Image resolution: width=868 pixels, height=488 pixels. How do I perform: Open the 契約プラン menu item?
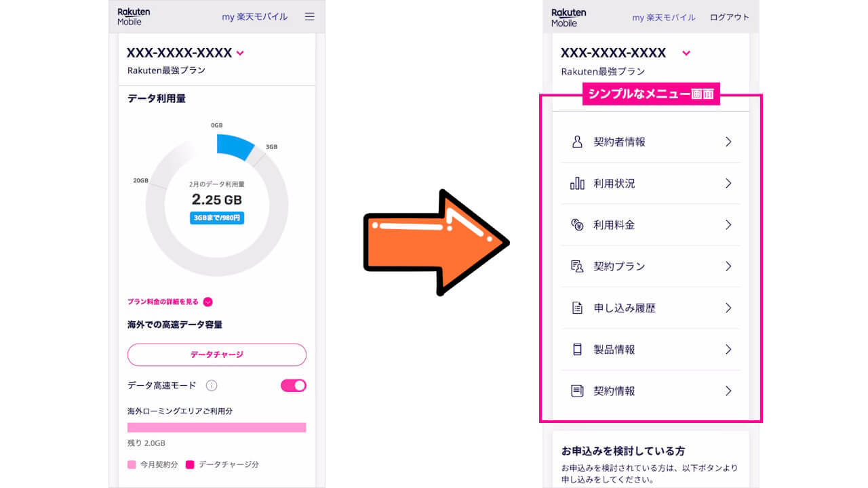coord(651,266)
